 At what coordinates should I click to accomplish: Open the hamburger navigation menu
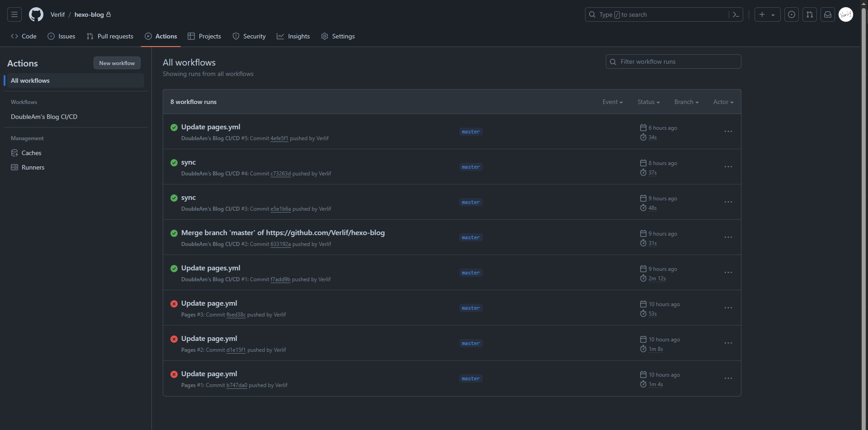(x=14, y=14)
